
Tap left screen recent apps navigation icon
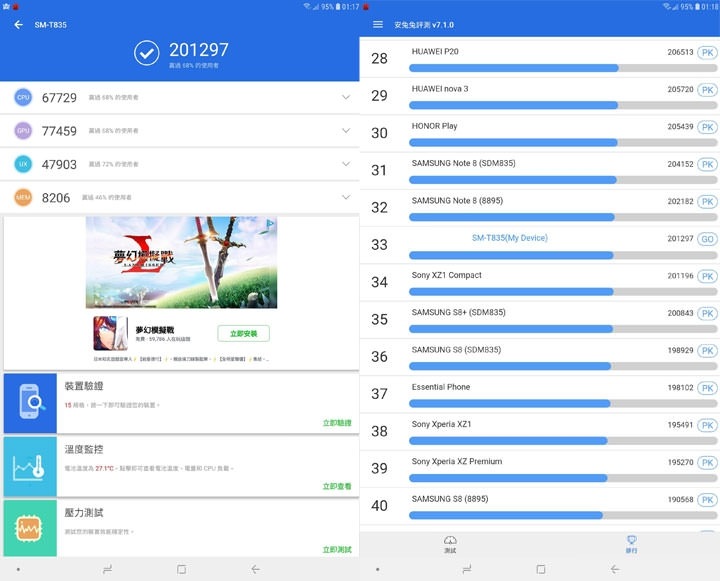(x=107, y=570)
